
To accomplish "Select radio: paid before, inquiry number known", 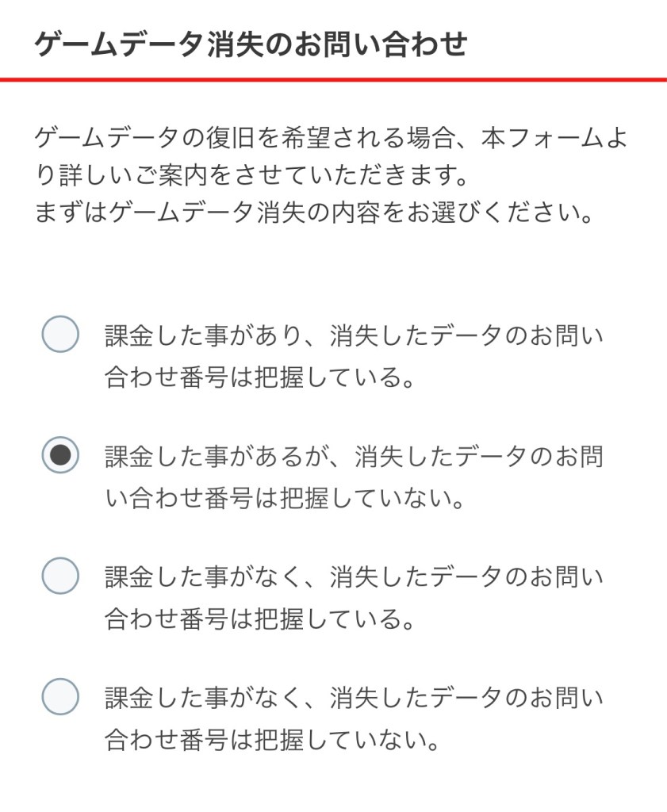I will tap(60, 335).
